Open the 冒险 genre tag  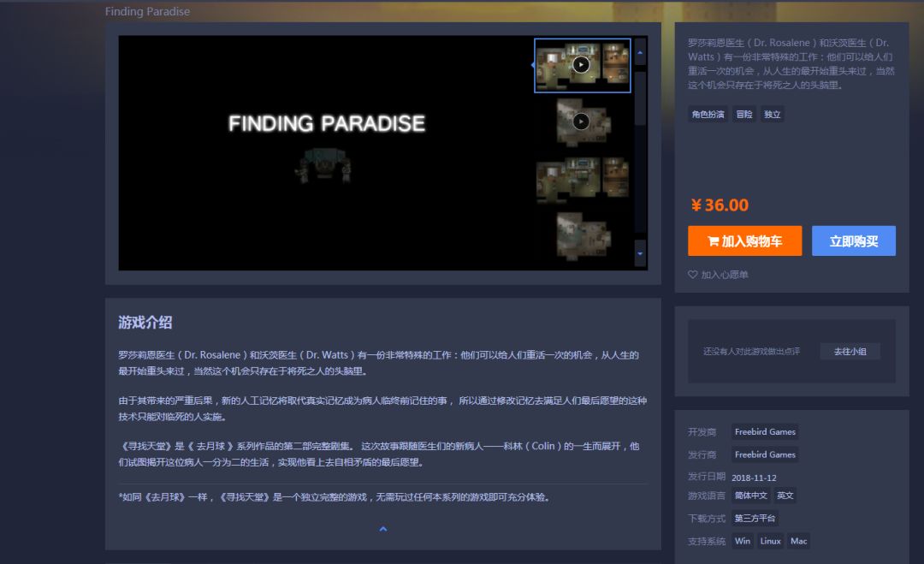point(744,115)
